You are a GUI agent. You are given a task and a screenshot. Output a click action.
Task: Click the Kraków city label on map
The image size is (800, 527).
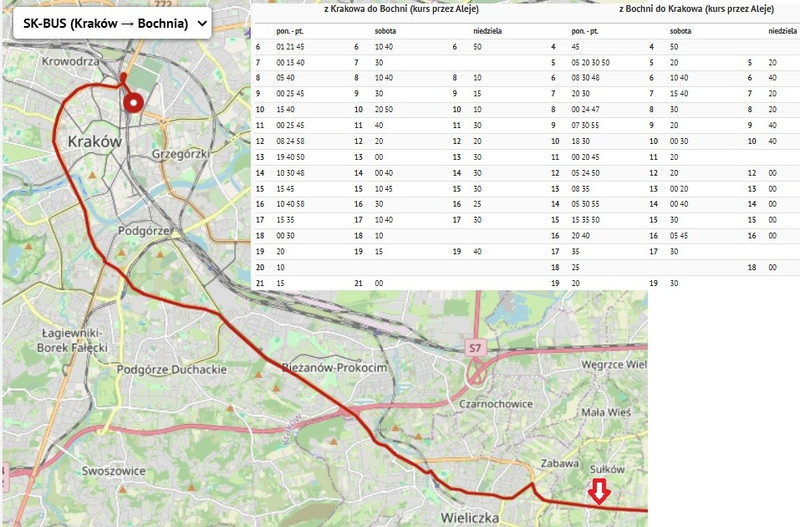(x=93, y=142)
